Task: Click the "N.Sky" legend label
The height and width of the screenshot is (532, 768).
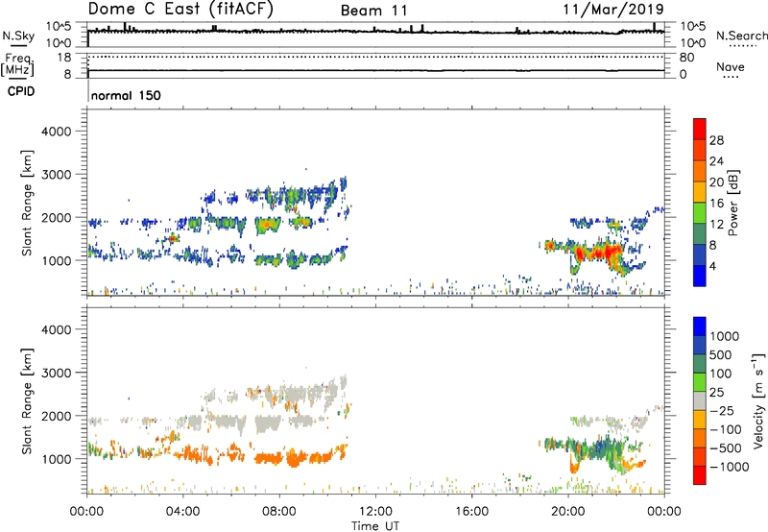Action: point(18,36)
